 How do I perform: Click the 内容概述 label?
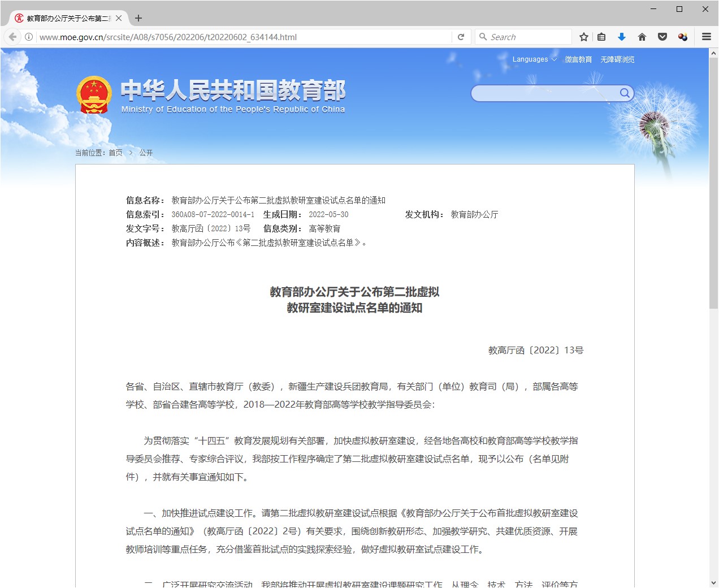tap(145, 243)
